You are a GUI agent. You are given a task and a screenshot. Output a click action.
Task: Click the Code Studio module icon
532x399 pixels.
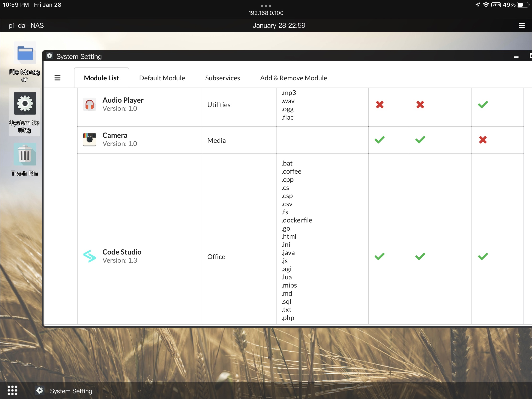89,256
